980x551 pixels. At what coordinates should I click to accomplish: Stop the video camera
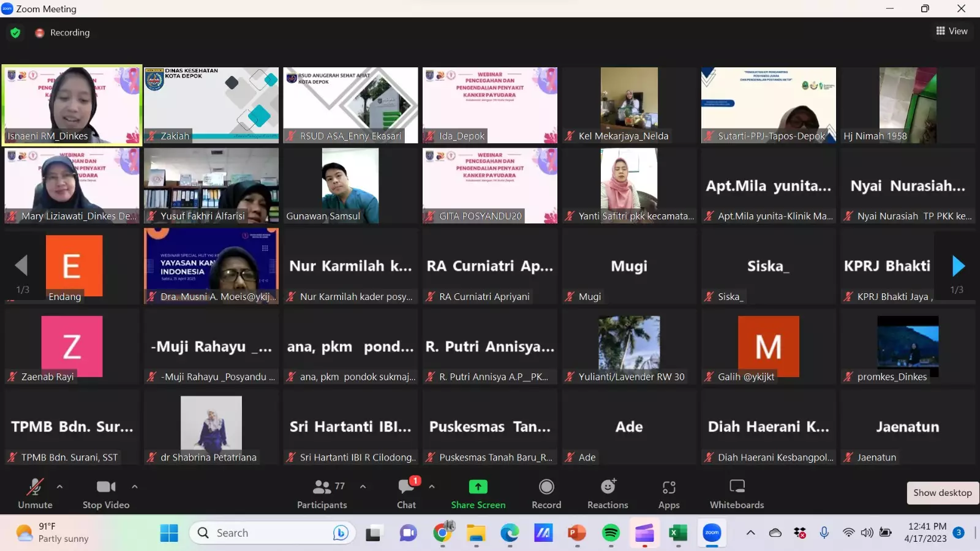pos(106,493)
